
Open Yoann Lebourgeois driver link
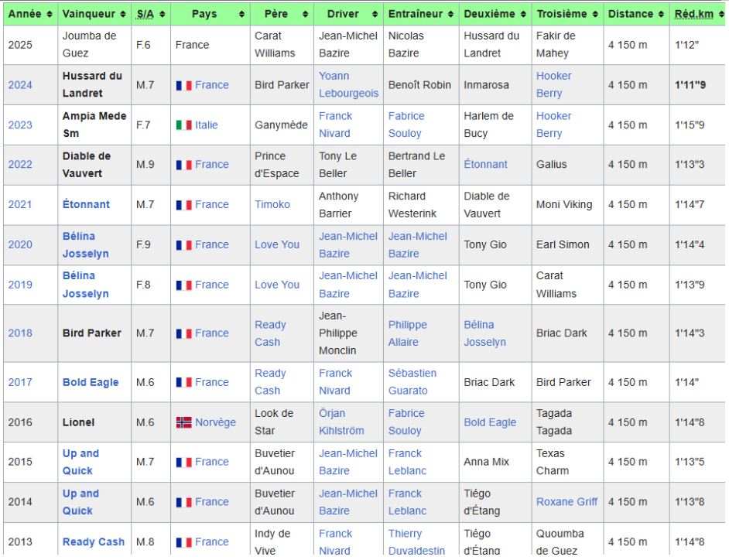[x=348, y=85]
